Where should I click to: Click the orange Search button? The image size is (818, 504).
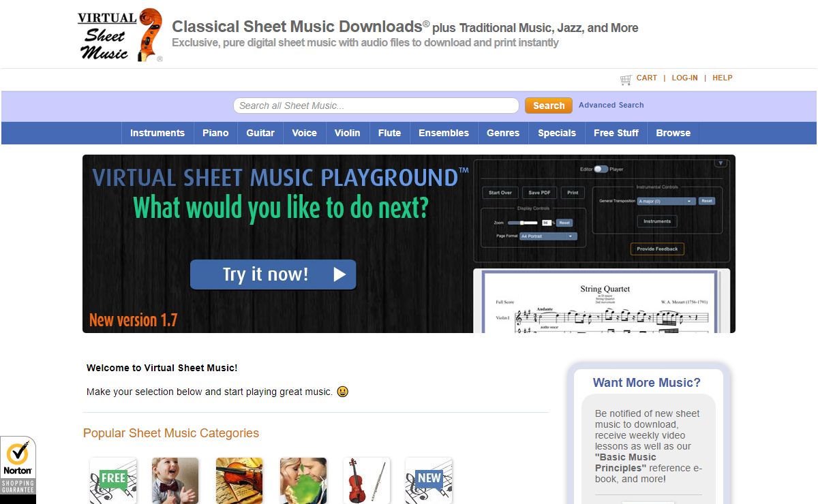549,106
